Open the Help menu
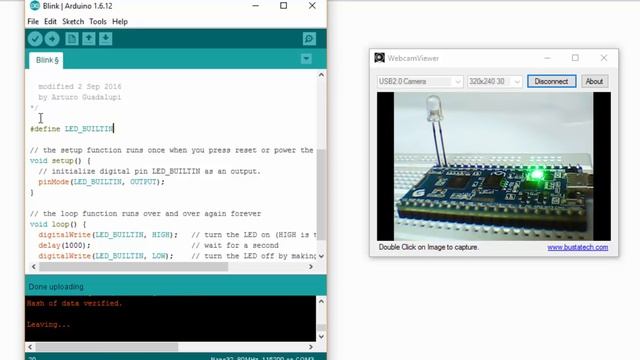 tap(120, 22)
